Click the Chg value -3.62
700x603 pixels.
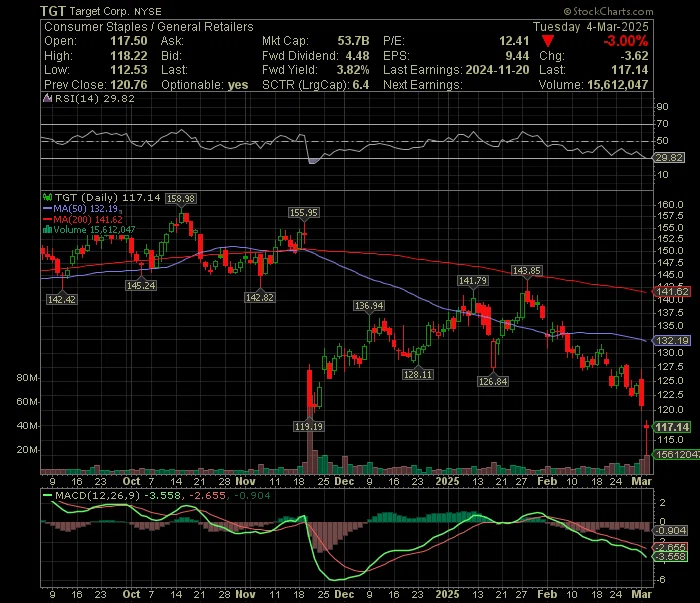pos(634,56)
